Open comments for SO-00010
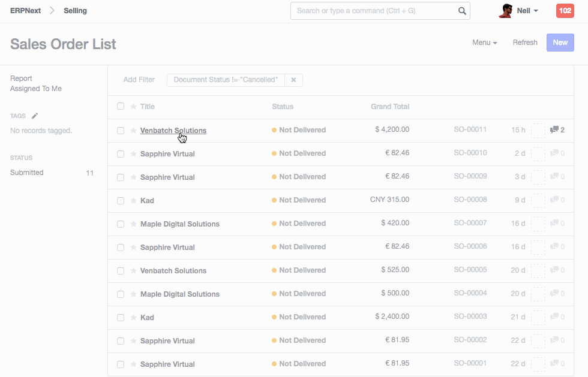This screenshot has height=377, width=588. [557, 153]
